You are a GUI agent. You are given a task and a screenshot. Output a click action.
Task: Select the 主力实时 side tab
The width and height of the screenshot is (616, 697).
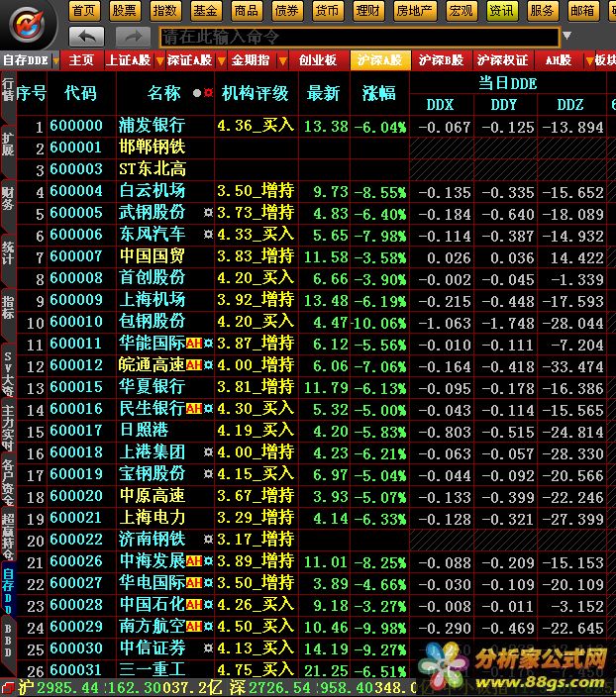click(8, 427)
